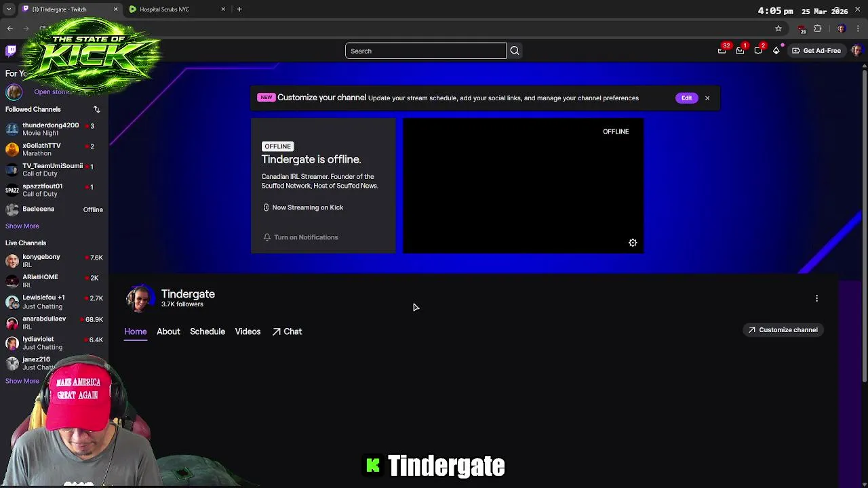Open the Now Streaming on Kick link
Screen dimensions: 868x488
tap(303, 207)
